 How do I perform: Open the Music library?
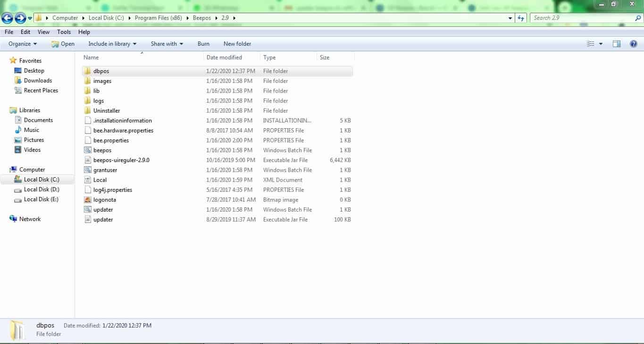pyautogui.click(x=32, y=130)
